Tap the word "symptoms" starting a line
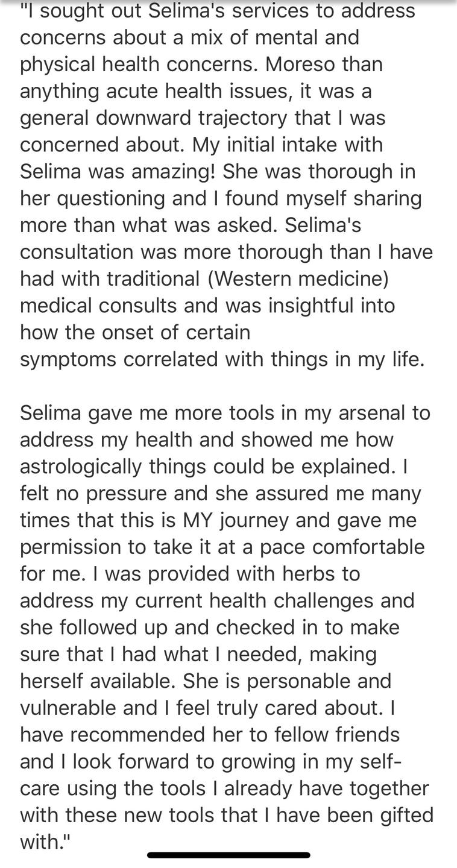This screenshot has width=457, height=868. [68, 360]
